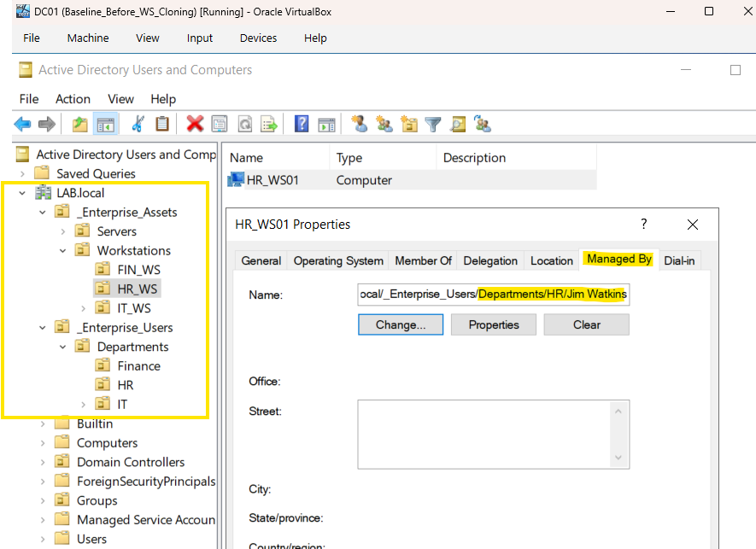The width and height of the screenshot is (756, 549).
Task: Collapse the Workstations OU
Action: pos(62,251)
